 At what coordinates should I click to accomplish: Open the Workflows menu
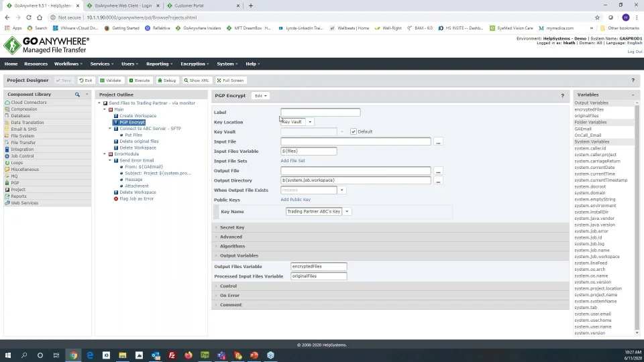point(68,64)
